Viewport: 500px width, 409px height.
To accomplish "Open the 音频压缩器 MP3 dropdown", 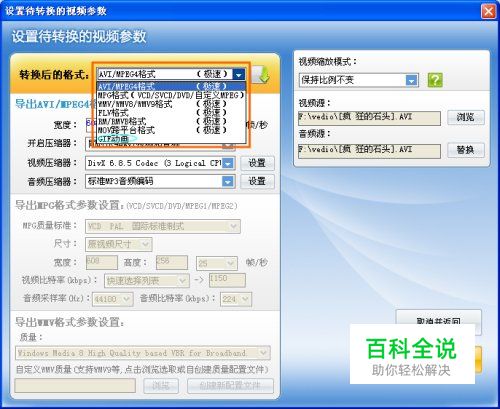I will (160, 181).
